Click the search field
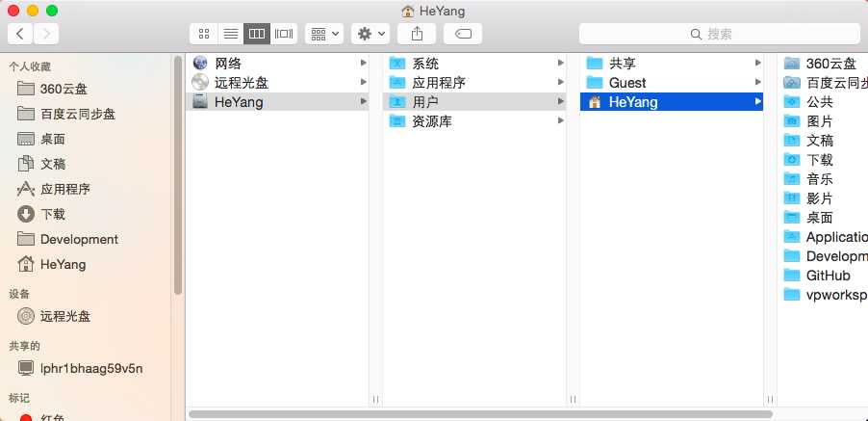The width and height of the screenshot is (868, 421). point(720,34)
